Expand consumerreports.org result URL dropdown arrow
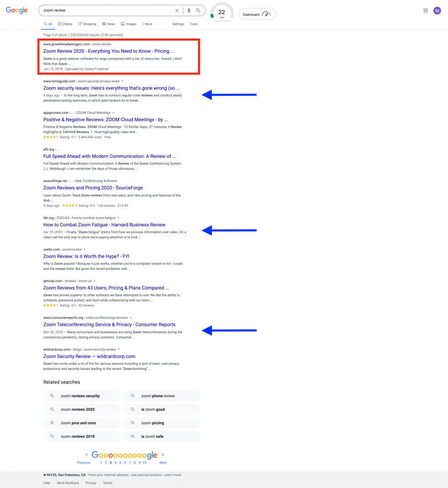Image resolution: width=448 pixels, height=488 pixels. point(131,318)
